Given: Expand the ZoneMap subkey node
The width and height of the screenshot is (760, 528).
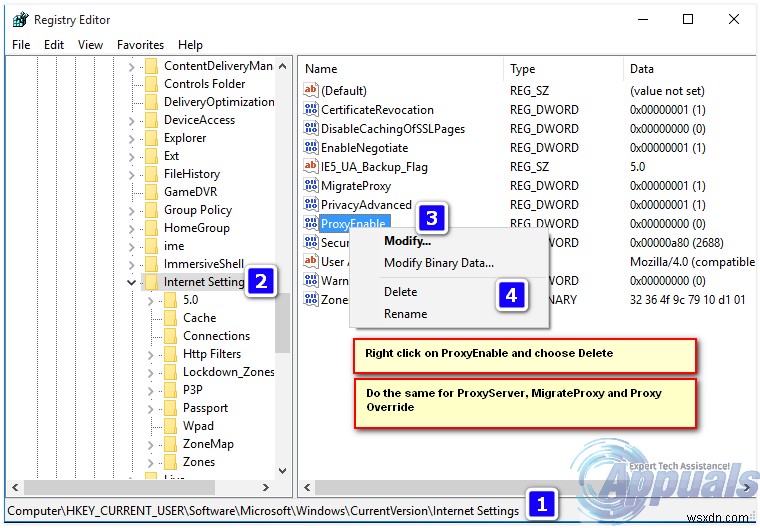Looking at the screenshot, I should point(151,445).
